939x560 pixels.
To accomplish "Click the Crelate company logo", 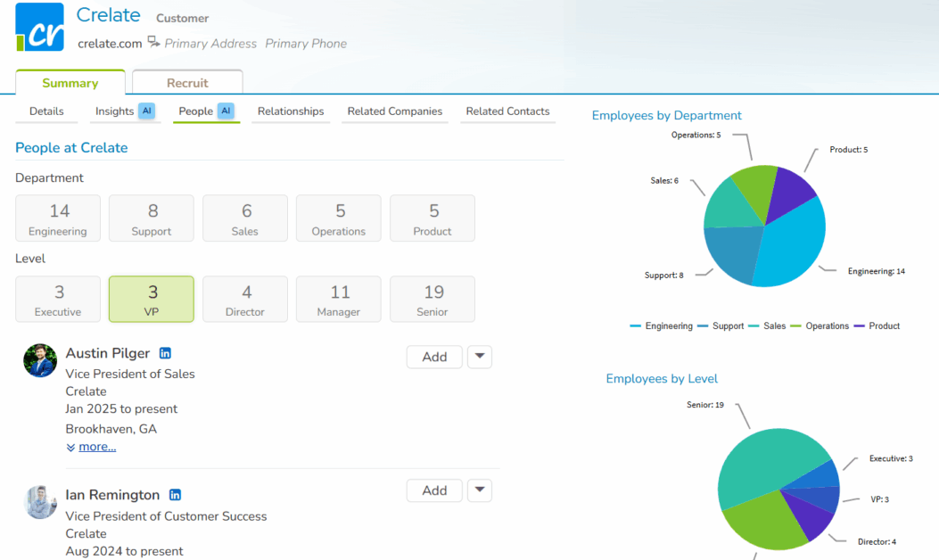I will pos(39,27).
